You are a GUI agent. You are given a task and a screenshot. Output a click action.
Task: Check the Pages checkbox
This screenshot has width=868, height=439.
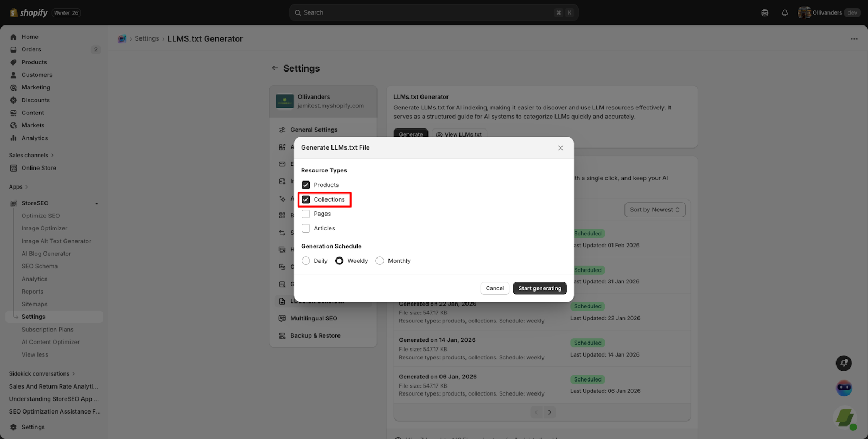point(306,214)
